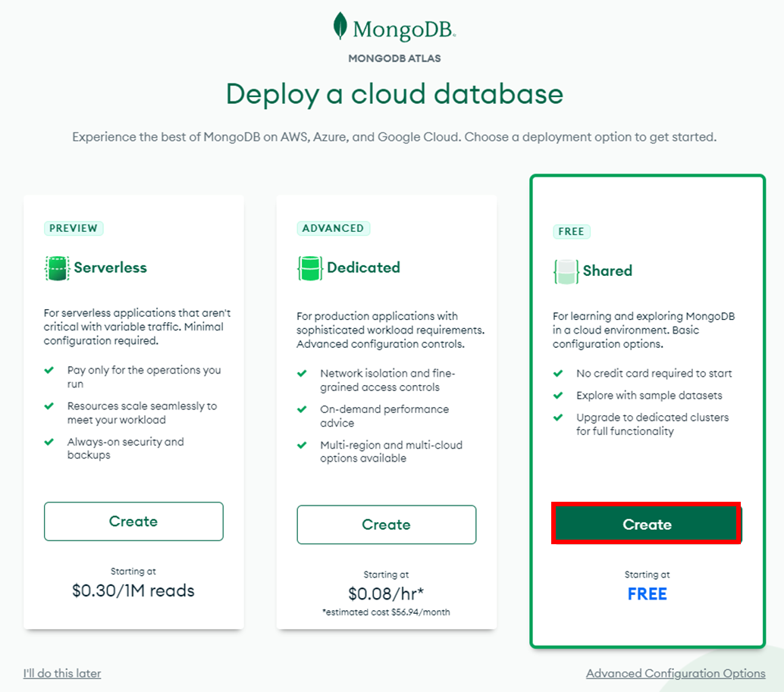Viewport: 784px width, 692px height.
Task: Click the MongoDB leaf logo
Action: point(340,27)
